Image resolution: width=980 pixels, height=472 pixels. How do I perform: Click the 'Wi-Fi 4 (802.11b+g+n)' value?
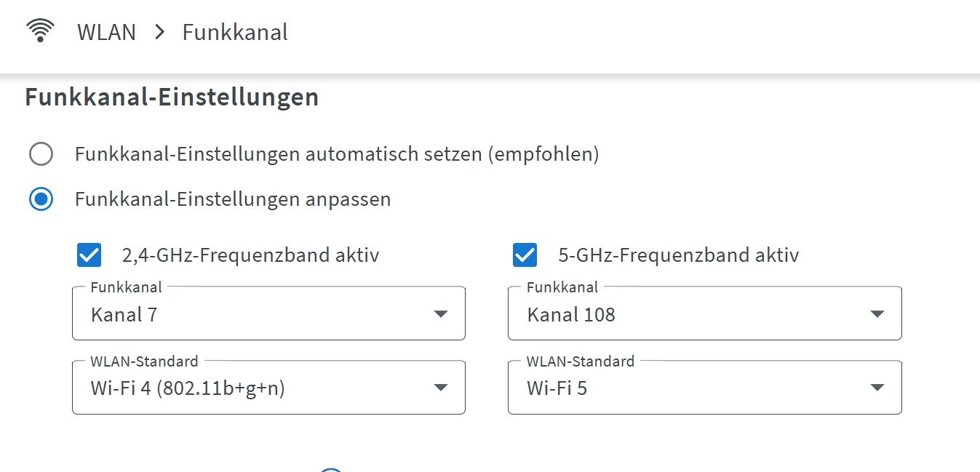(x=188, y=388)
